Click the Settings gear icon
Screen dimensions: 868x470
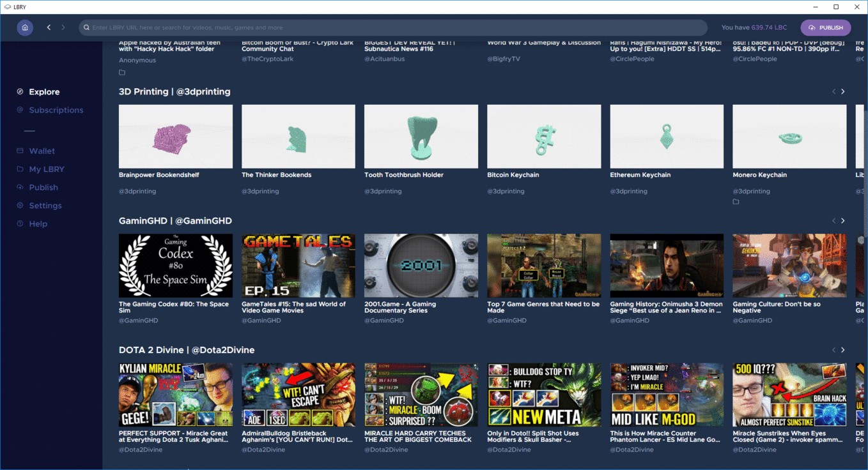(20, 206)
